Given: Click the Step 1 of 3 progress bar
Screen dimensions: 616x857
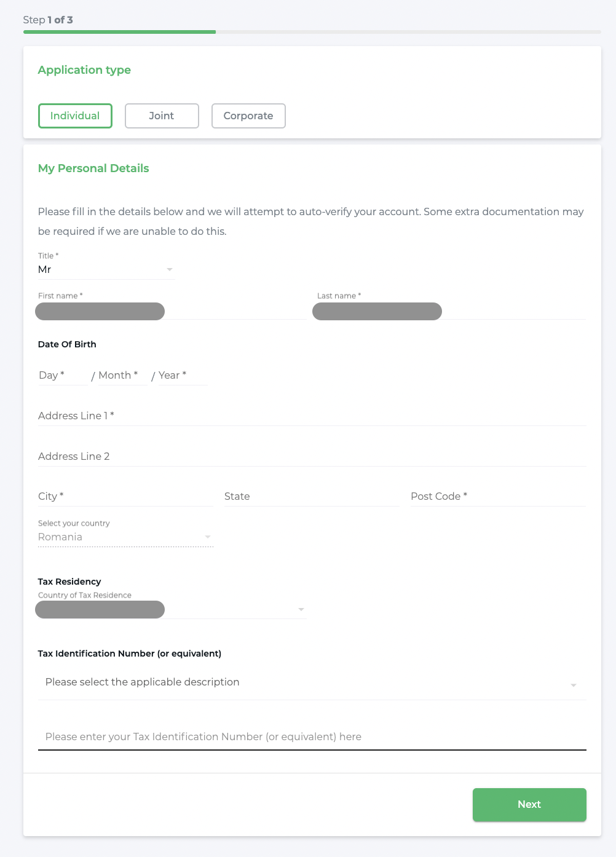Looking at the screenshot, I should 312,32.
